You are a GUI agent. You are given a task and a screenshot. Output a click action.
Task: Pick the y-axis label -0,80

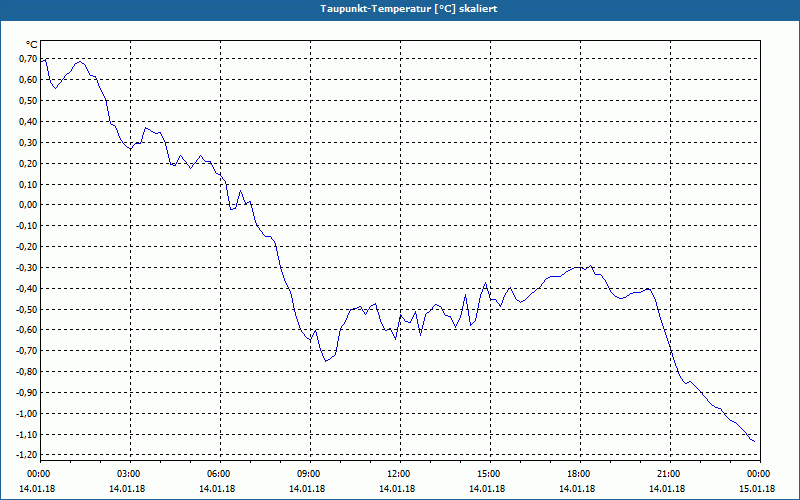[x=27, y=371]
